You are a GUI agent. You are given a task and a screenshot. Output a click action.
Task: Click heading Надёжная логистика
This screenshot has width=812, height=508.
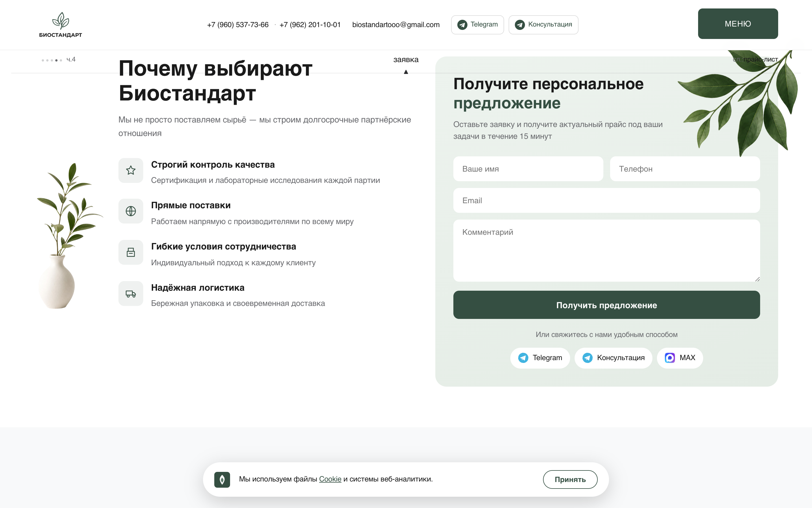[198, 288]
